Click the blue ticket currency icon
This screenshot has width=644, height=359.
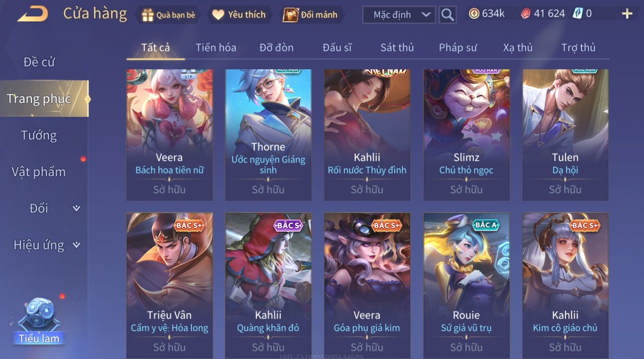pos(578,14)
